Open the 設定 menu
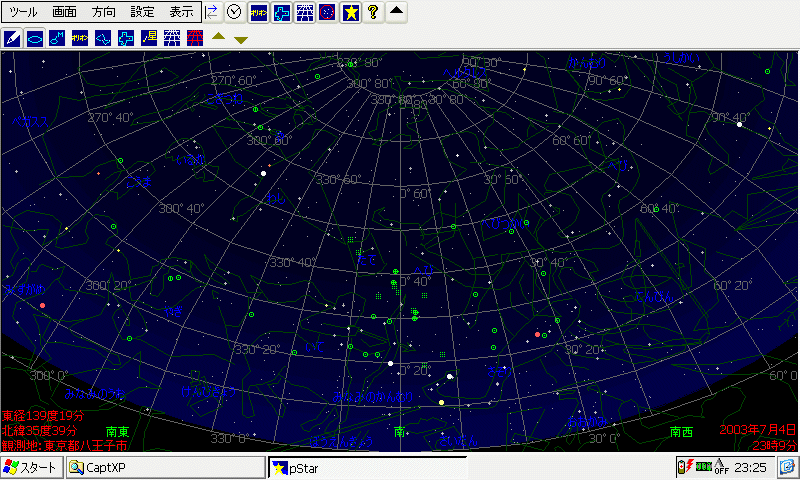The image size is (800, 480). 143,12
